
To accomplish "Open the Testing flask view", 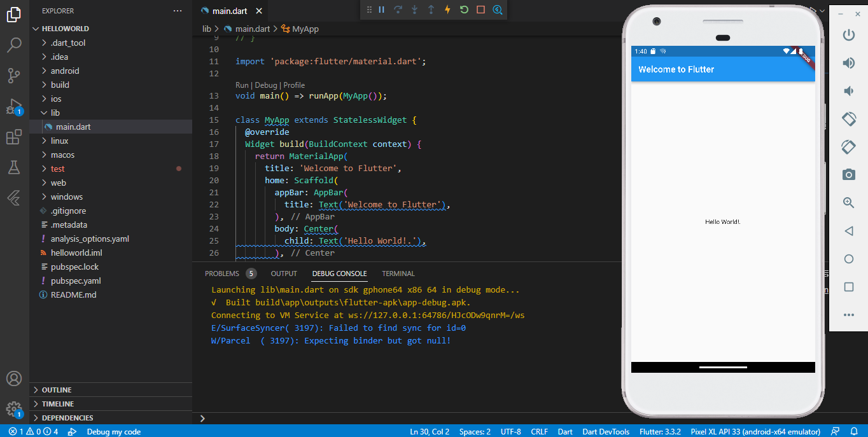I will [14, 167].
